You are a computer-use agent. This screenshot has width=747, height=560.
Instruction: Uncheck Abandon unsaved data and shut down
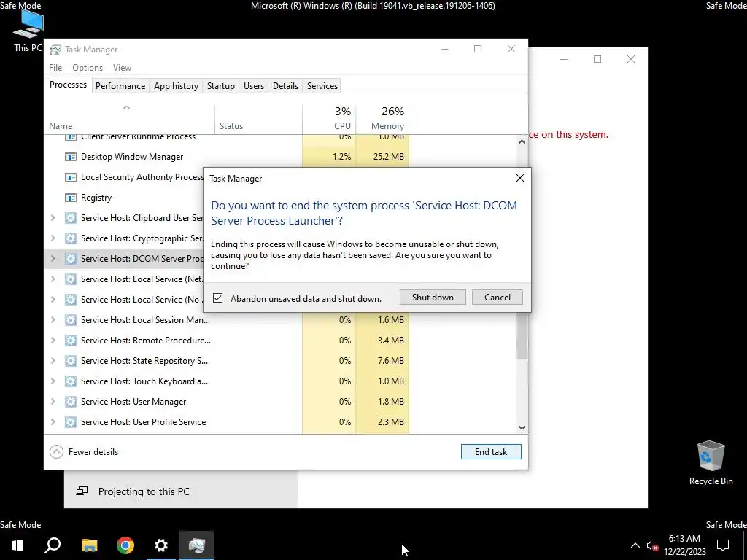point(217,298)
